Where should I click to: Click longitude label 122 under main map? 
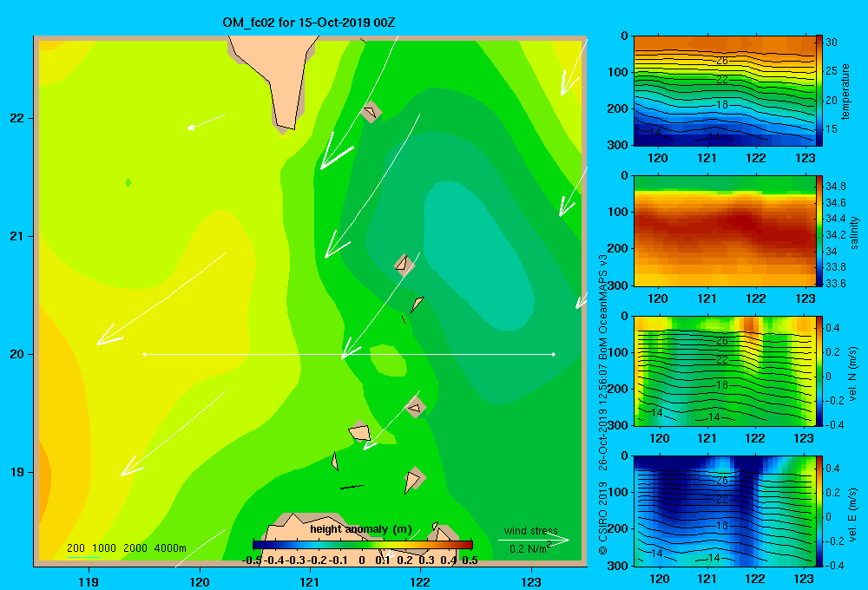click(420, 581)
